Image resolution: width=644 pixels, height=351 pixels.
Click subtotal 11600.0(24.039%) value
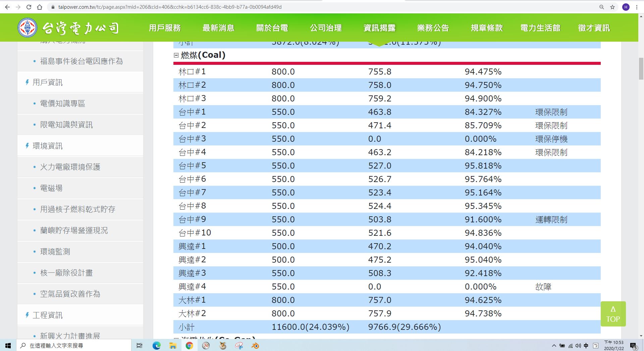(311, 327)
